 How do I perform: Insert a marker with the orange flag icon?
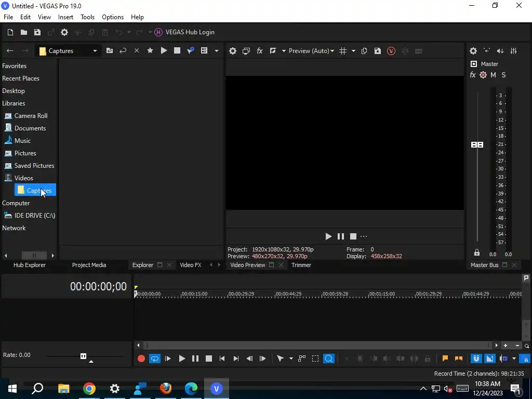[x=445, y=358]
